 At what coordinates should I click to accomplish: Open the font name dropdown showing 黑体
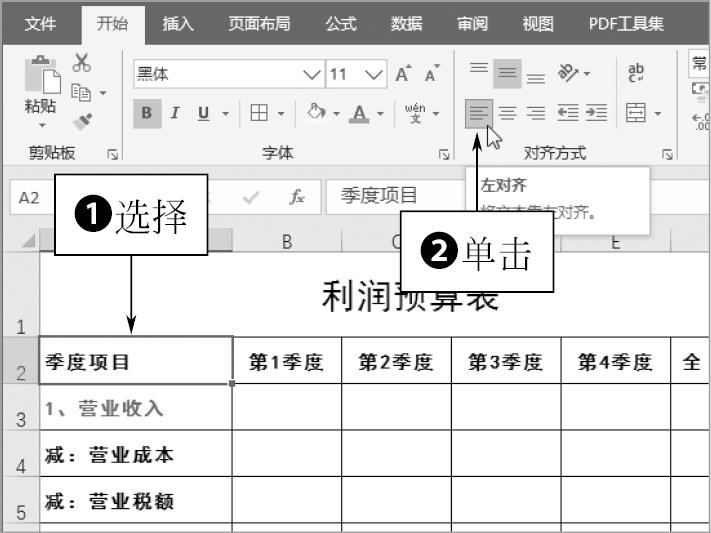(312, 74)
